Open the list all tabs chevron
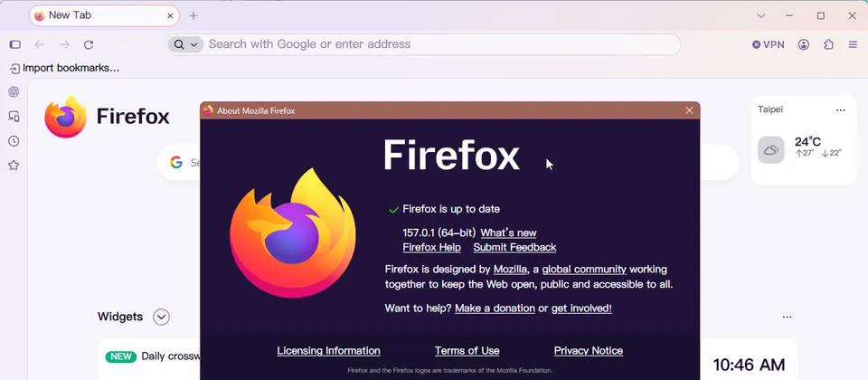The height and width of the screenshot is (380, 868). [761, 16]
